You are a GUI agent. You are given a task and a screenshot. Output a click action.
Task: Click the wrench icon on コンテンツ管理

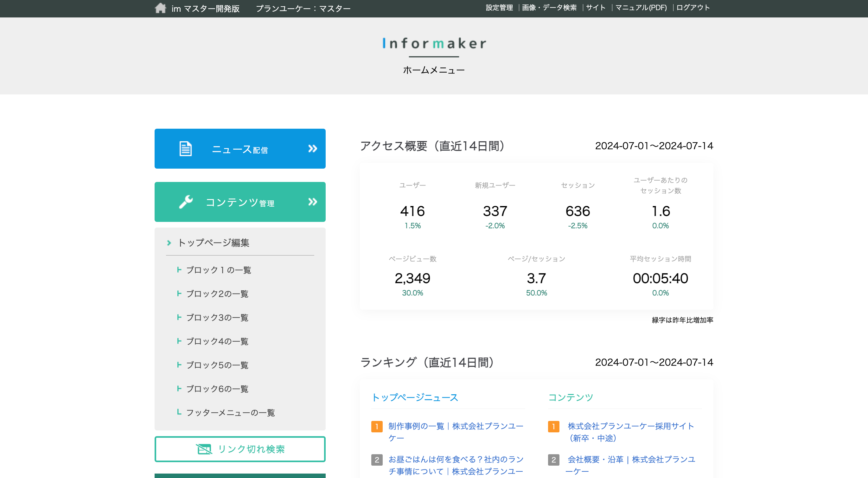point(186,202)
